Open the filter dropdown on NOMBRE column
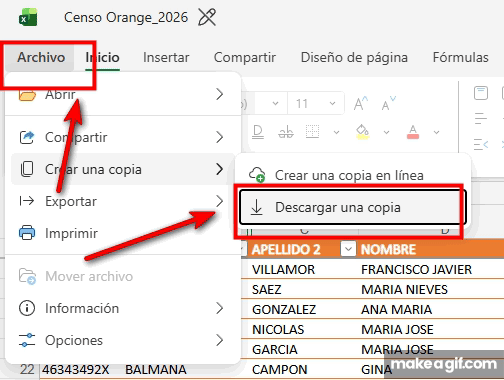504x380 pixels. point(348,249)
